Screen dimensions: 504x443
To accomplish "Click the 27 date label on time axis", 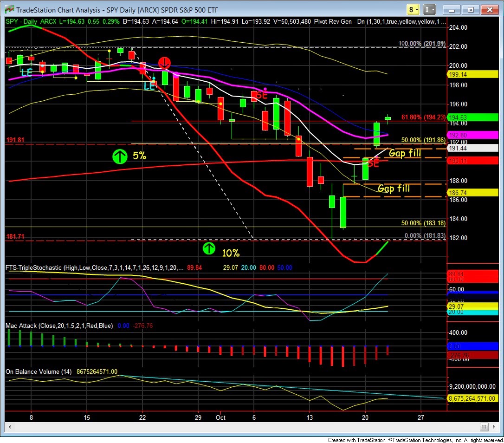I will [421, 417].
